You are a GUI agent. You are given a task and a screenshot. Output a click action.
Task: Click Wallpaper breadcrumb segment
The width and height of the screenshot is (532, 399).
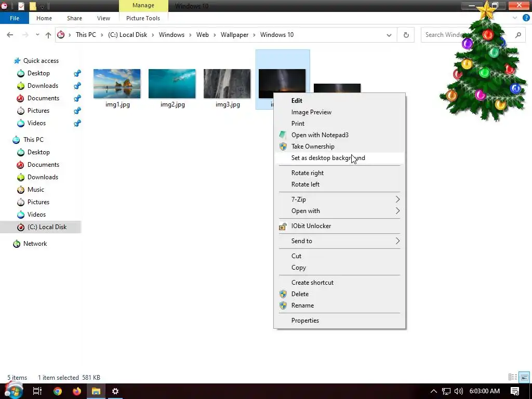point(234,35)
